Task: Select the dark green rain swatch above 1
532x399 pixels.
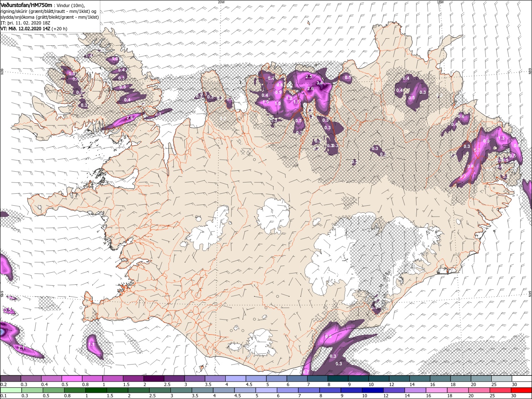Action: [x=96, y=390]
